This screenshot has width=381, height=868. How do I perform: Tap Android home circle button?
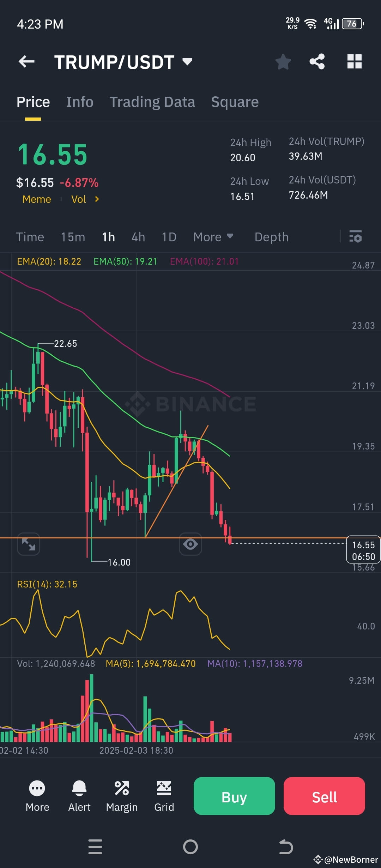pyautogui.click(x=190, y=847)
